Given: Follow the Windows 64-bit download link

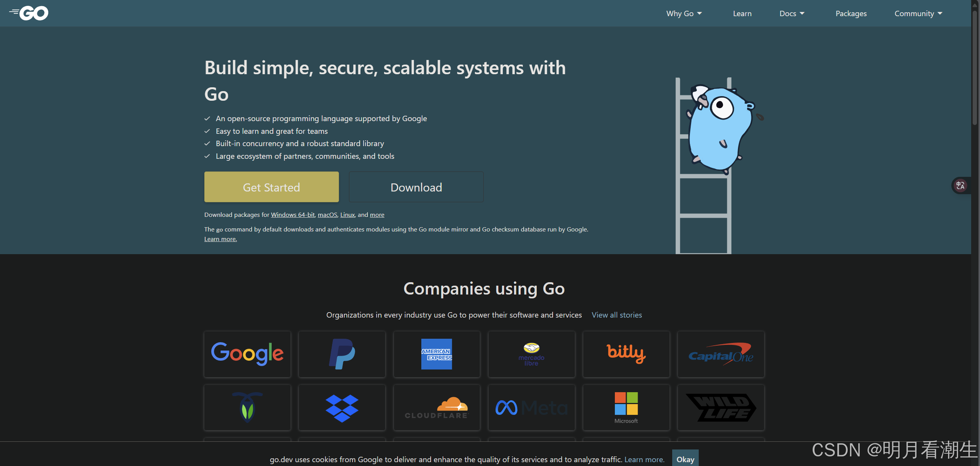Looking at the screenshot, I should (x=293, y=215).
